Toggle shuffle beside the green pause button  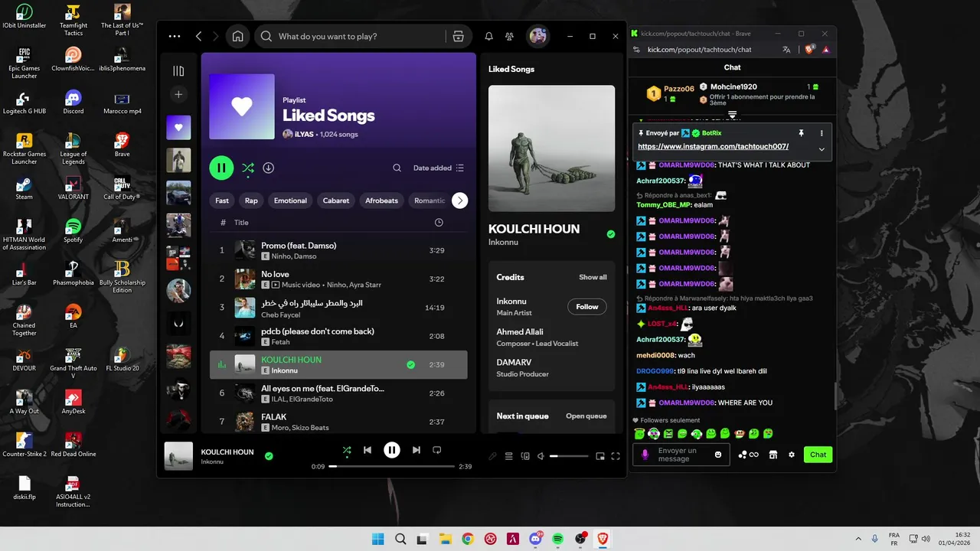click(x=248, y=168)
